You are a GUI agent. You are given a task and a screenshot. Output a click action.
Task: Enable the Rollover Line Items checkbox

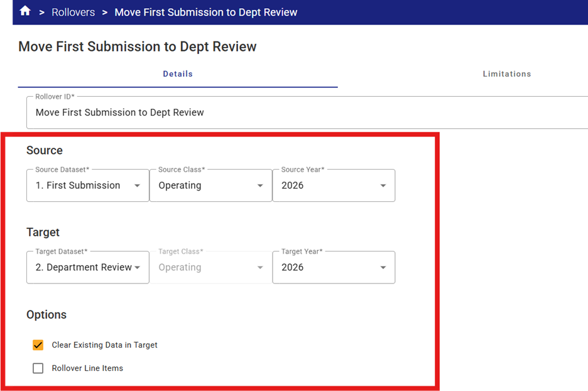(x=38, y=368)
